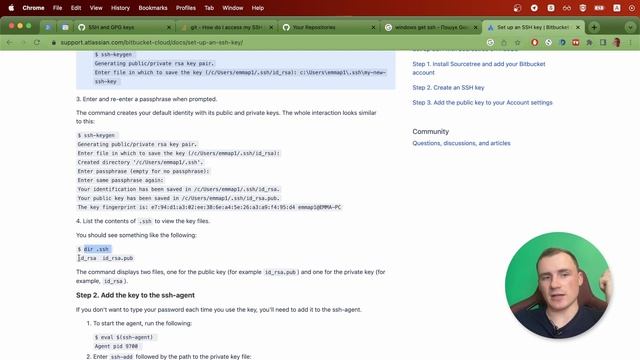Open the first pinned tab
This screenshot has width=640, height=360.
pos(48,27)
